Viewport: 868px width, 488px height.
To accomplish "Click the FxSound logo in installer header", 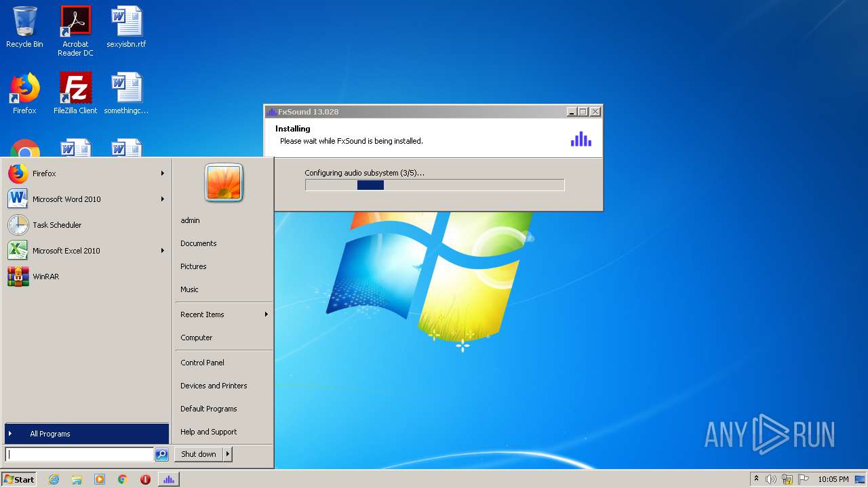I will tap(581, 138).
